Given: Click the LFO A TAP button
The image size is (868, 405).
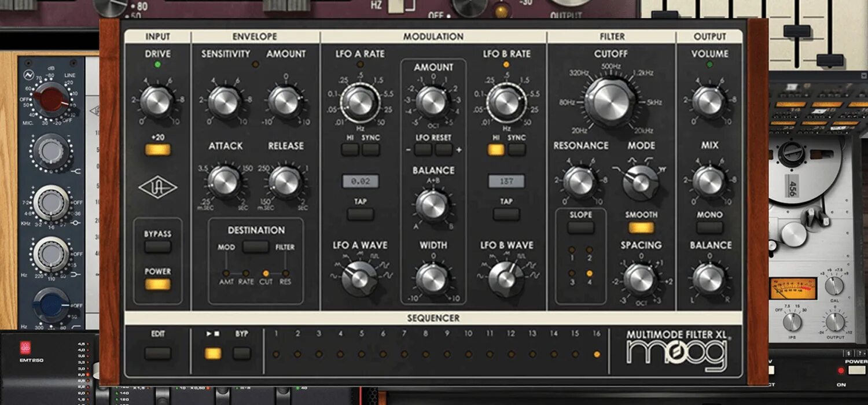Looking at the screenshot, I should click(361, 214).
